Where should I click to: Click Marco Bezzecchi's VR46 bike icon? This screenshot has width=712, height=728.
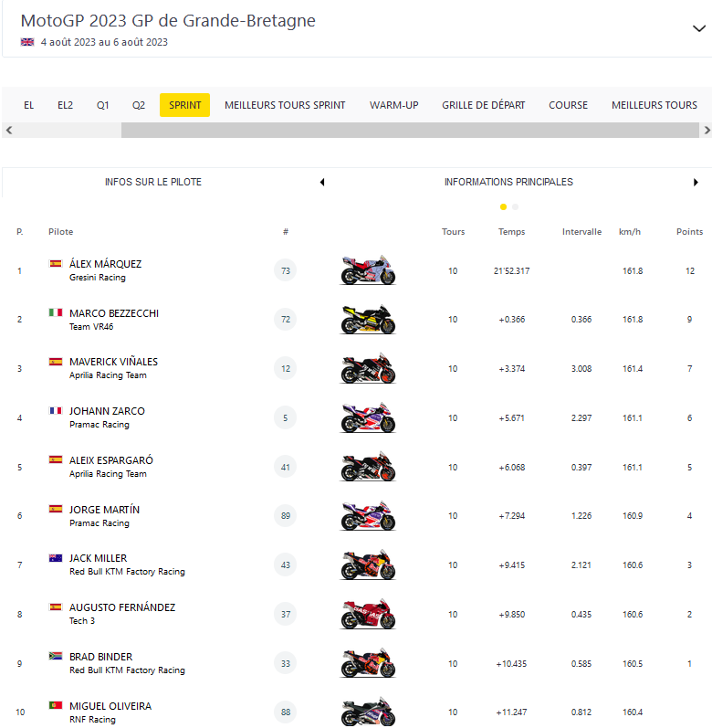click(368, 320)
